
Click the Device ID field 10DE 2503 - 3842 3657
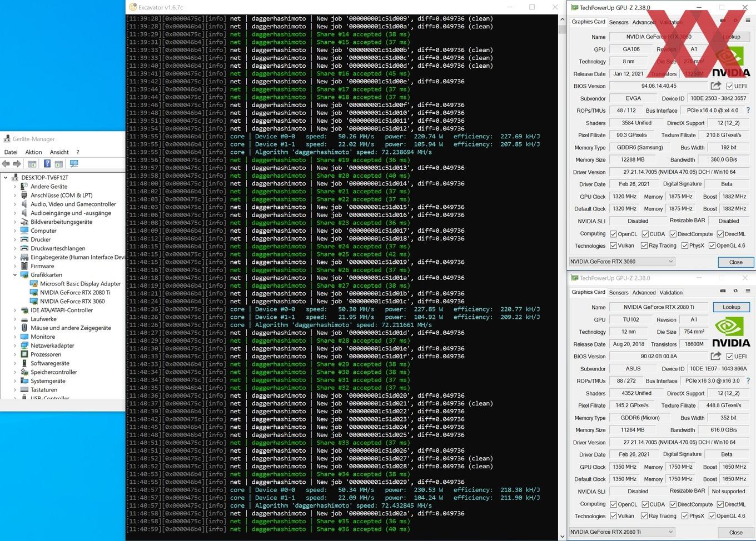pos(718,98)
